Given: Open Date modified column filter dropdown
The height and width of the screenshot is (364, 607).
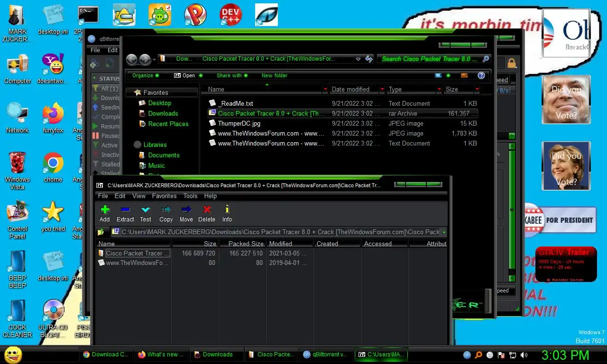Looking at the screenshot, I should (382, 89).
